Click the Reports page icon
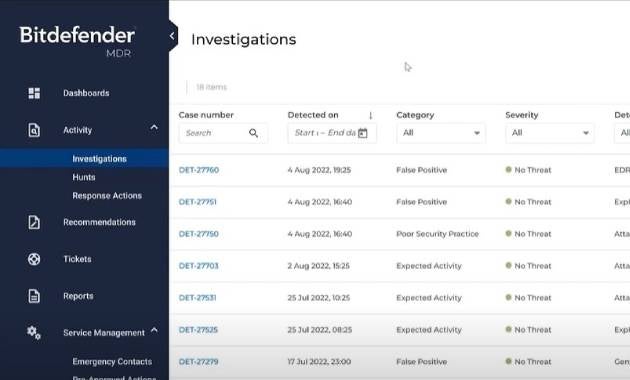 34,296
